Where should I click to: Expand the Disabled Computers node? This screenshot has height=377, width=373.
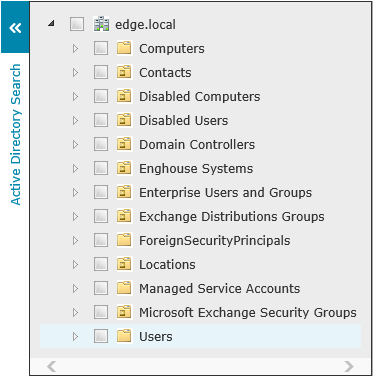point(75,96)
